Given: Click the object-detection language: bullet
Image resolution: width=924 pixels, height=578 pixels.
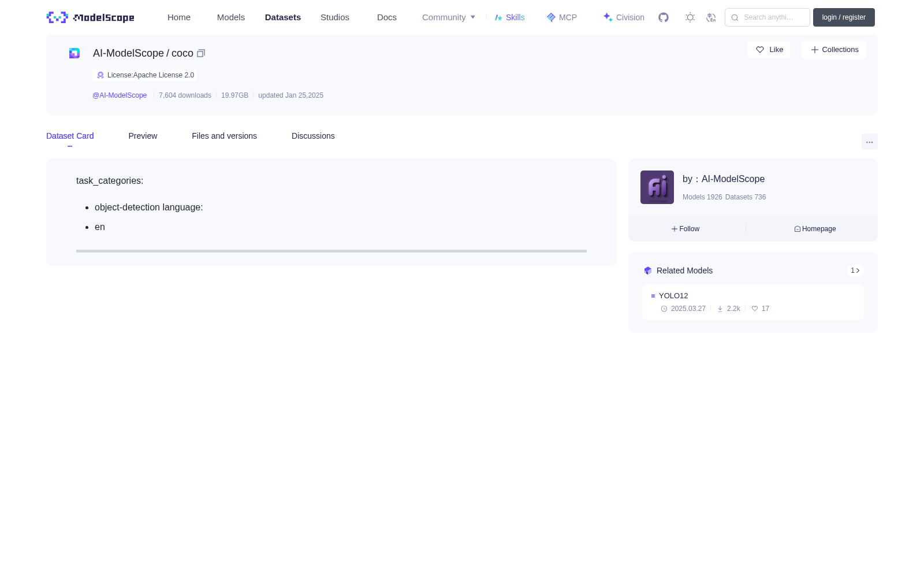Looking at the screenshot, I should (x=149, y=208).
